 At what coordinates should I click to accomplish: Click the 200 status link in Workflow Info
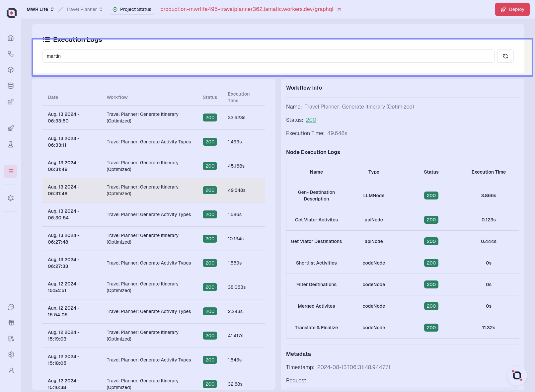coord(311,120)
